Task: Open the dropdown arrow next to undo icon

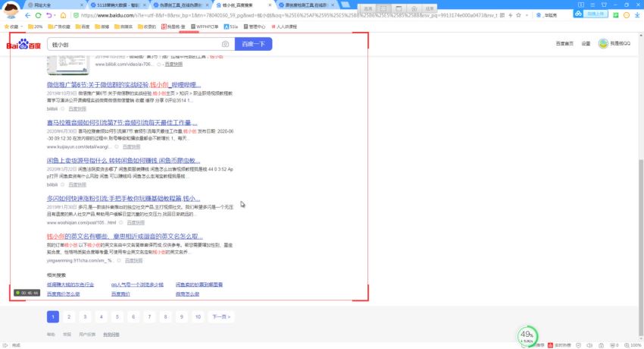Action: tap(55, 15)
